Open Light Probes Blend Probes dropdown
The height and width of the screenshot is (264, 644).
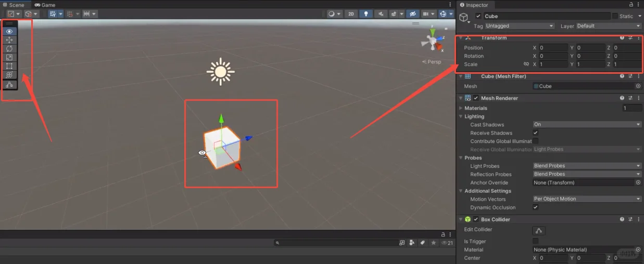click(x=587, y=166)
